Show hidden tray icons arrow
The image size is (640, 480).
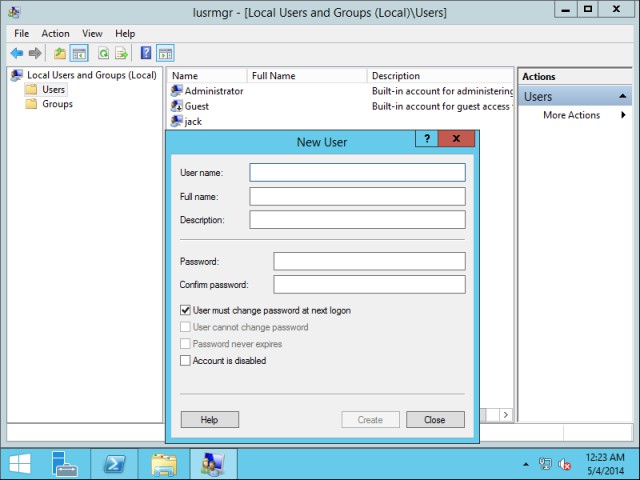tap(526, 464)
